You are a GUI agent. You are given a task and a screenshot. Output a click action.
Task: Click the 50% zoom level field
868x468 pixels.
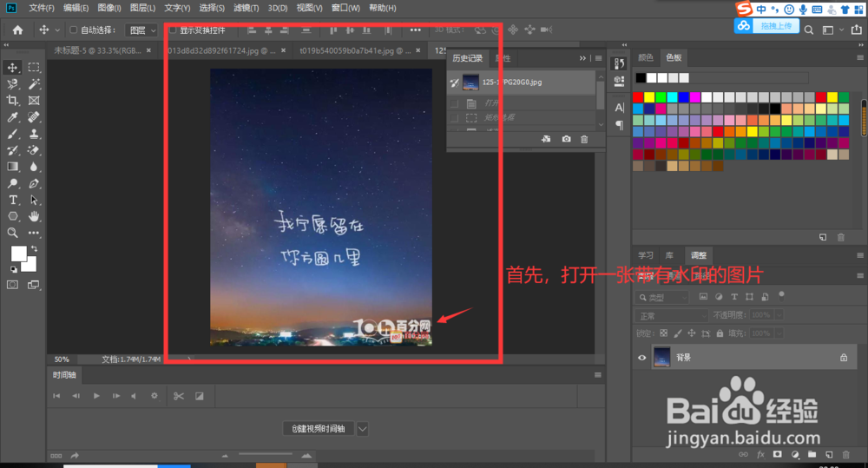coord(62,359)
